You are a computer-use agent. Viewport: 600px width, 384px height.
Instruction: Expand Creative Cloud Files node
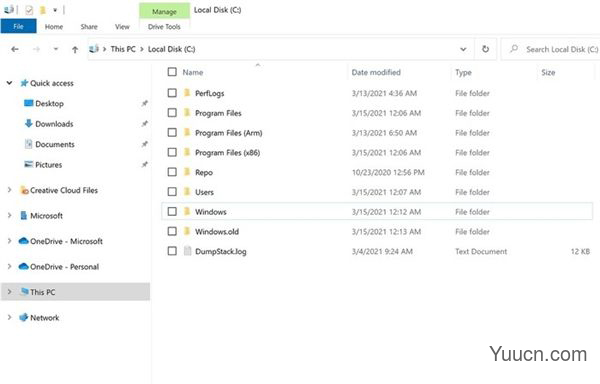[x=9, y=190]
